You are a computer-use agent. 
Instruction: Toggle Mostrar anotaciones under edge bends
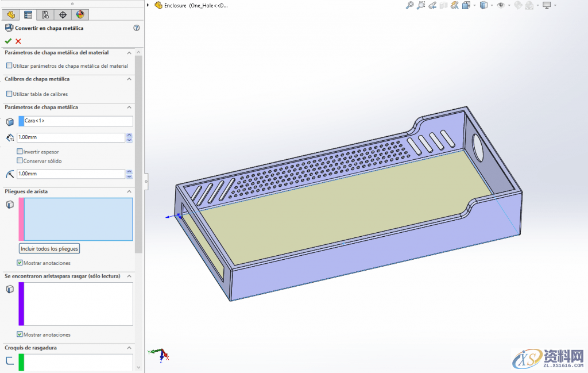pos(19,263)
